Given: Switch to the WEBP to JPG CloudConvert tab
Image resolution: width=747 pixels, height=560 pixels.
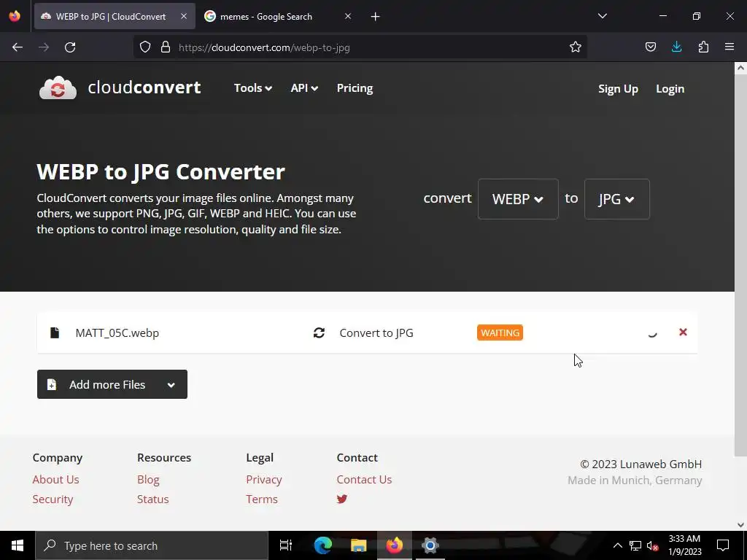Looking at the screenshot, I should [115, 16].
